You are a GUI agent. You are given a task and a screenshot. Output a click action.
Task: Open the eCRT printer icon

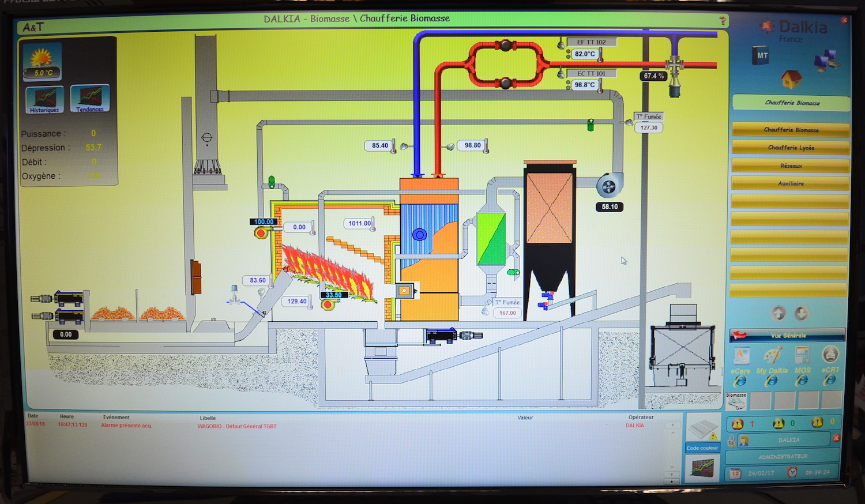click(830, 354)
